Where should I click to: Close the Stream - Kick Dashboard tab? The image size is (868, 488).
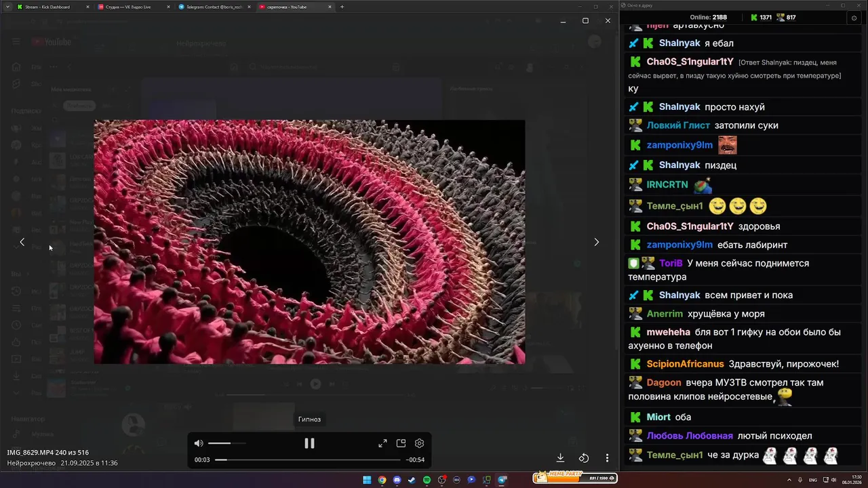coord(87,7)
